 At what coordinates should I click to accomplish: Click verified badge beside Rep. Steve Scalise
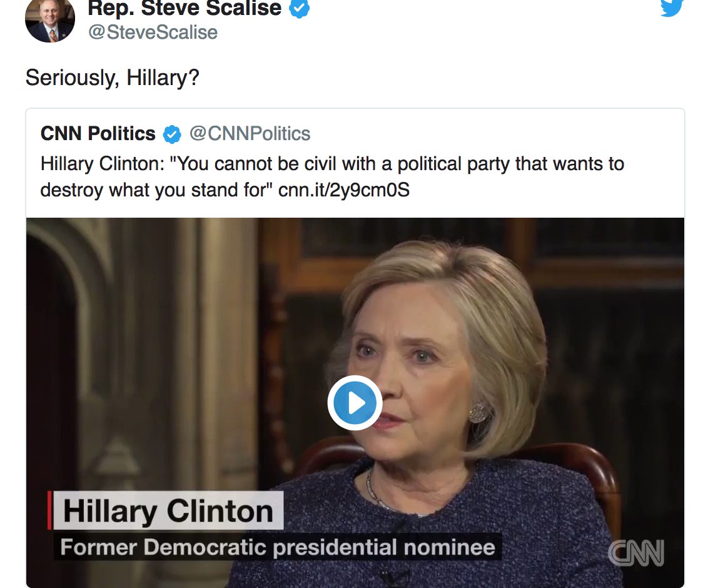(x=300, y=9)
